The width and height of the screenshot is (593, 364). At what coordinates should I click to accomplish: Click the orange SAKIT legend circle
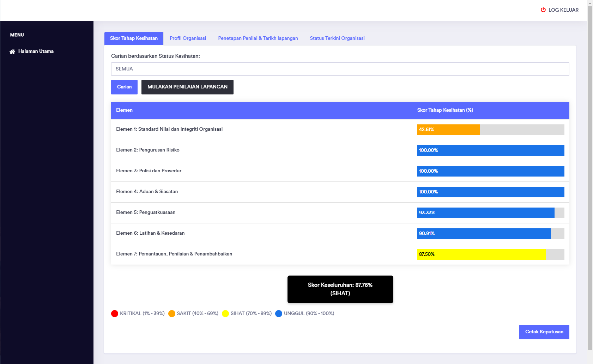click(x=172, y=314)
